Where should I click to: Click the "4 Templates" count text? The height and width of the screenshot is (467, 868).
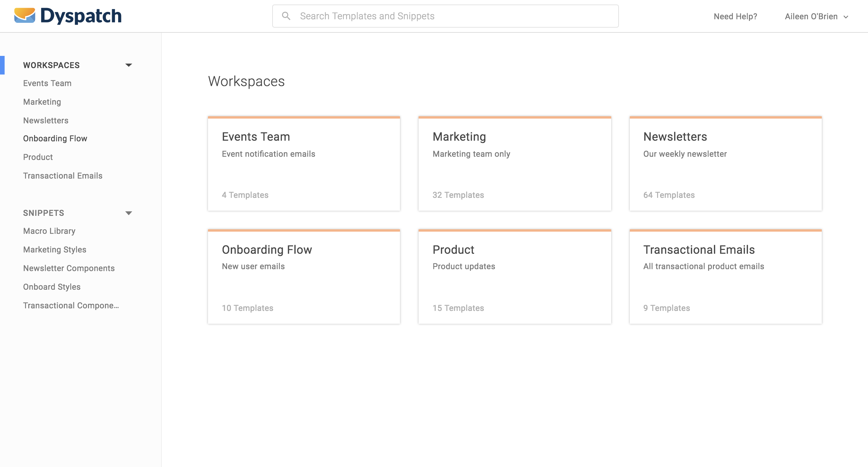[245, 195]
